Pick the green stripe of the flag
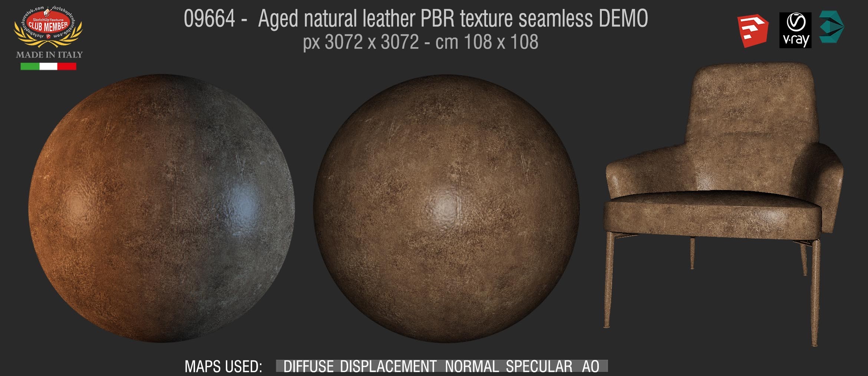868x376 pixels. tap(30, 66)
